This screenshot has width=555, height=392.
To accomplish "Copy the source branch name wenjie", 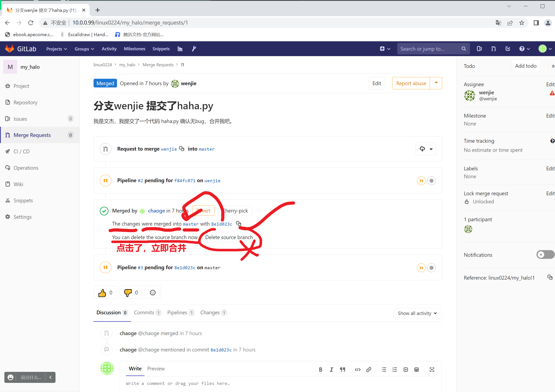I will pyautogui.click(x=182, y=149).
